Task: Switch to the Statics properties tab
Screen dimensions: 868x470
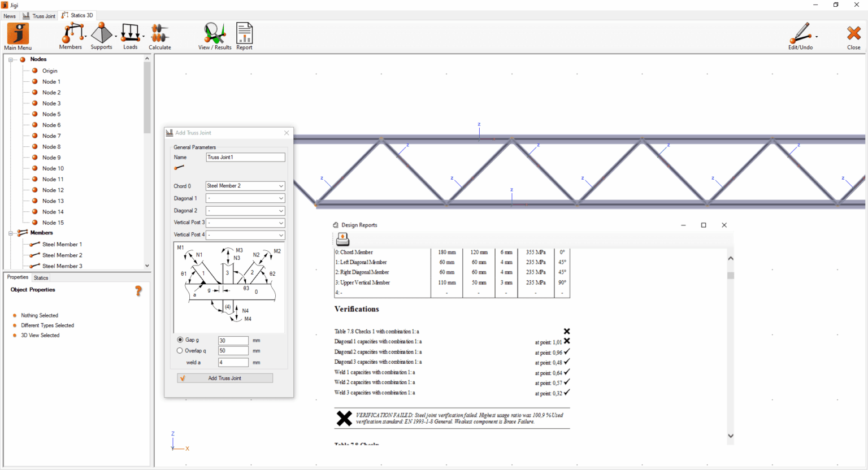Action: pyautogui.click(x=40, y=277)
